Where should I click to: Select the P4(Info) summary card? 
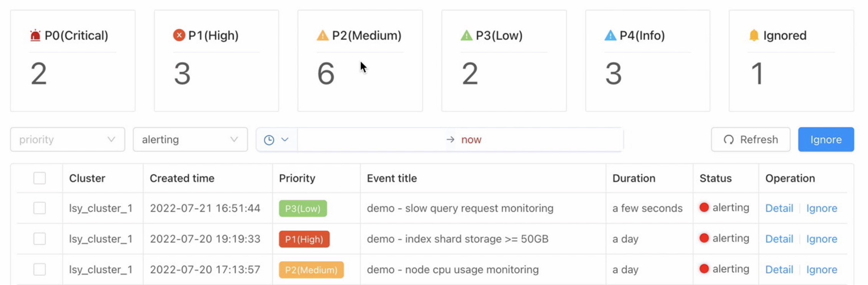[x=648, y=61]
